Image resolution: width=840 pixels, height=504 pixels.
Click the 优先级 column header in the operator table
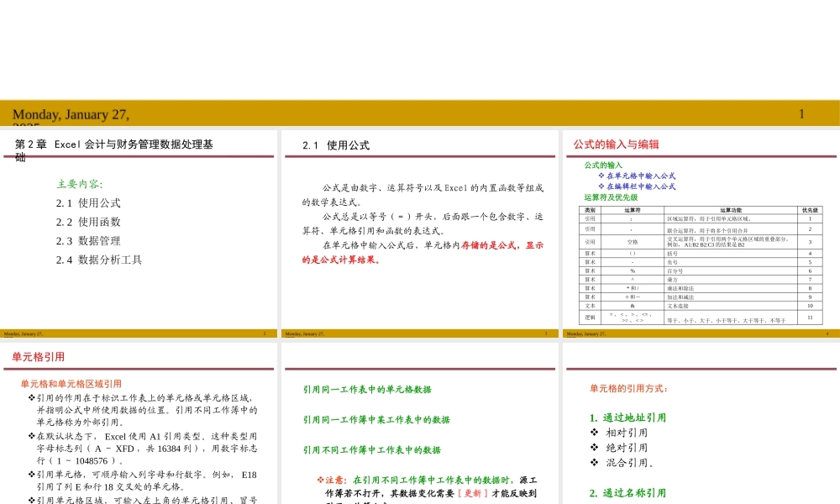[x=809, y=208]
